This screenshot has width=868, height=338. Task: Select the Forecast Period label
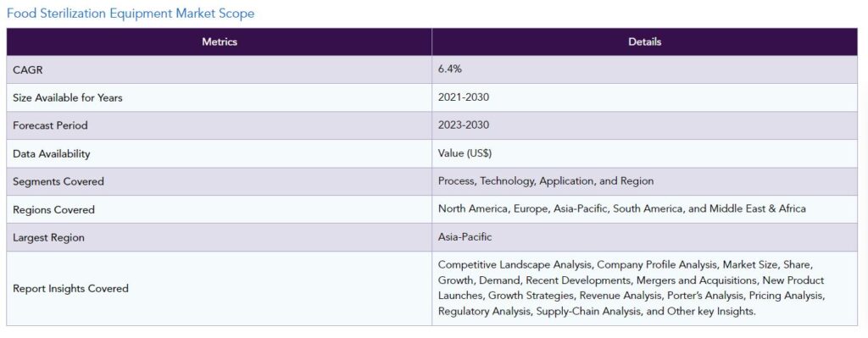50,125
